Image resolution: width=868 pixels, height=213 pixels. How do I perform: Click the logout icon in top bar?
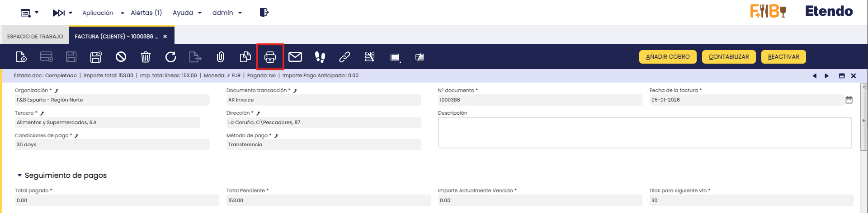tap(264, 13)
